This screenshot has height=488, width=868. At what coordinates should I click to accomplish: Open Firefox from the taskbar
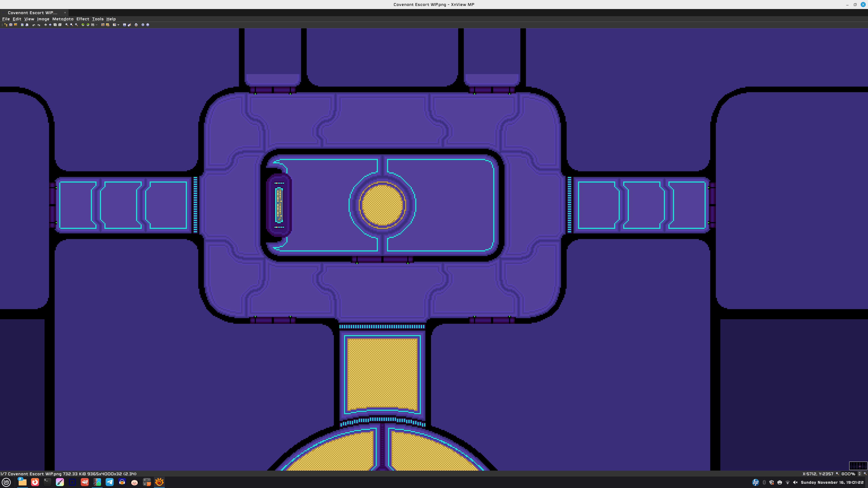[35, 482]
